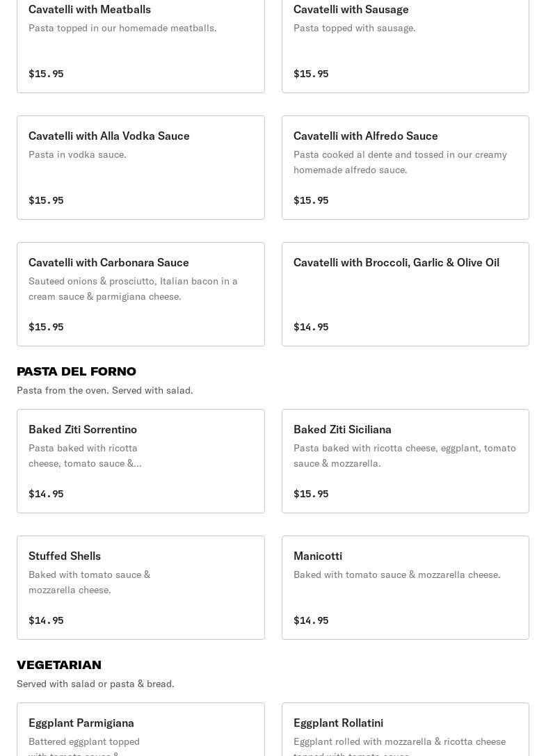Click "Pasta from the oven" section subtitle

[105, 391]
